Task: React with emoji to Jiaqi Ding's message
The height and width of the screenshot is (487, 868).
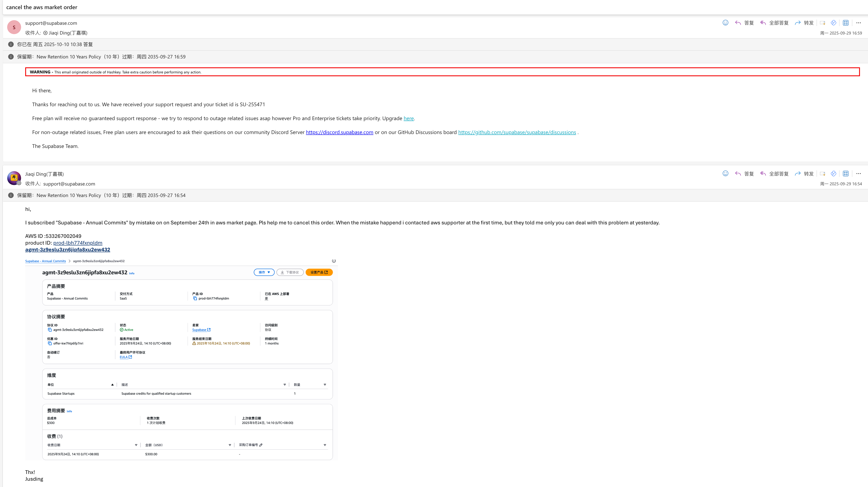Action: point(726,173)
